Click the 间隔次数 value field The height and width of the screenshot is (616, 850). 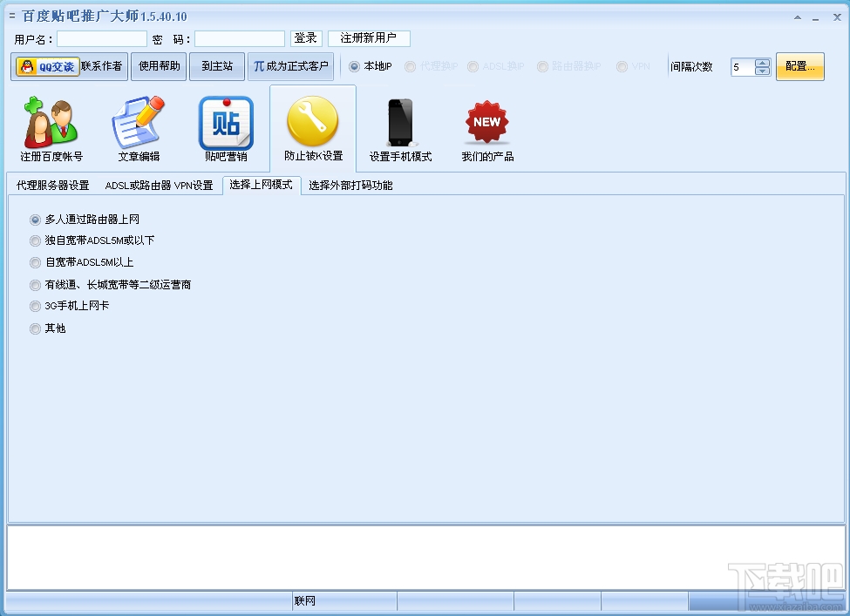coord(743,67)
